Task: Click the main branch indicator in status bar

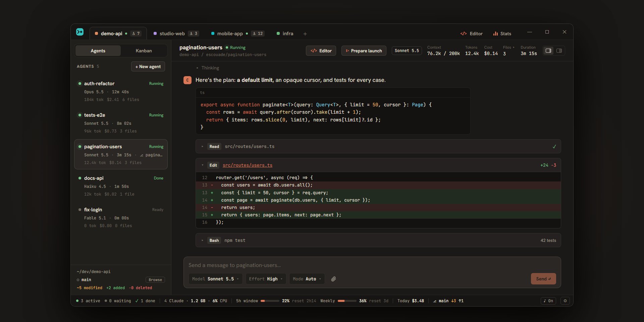Action: click(448, 301)
